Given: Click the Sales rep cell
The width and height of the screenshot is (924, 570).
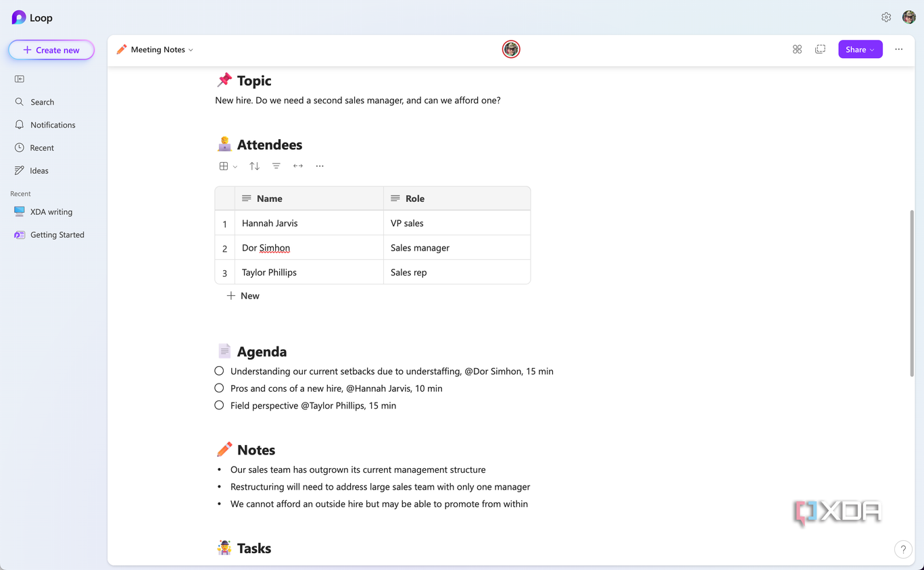Looking at the screenshot, I should [457, 272].
